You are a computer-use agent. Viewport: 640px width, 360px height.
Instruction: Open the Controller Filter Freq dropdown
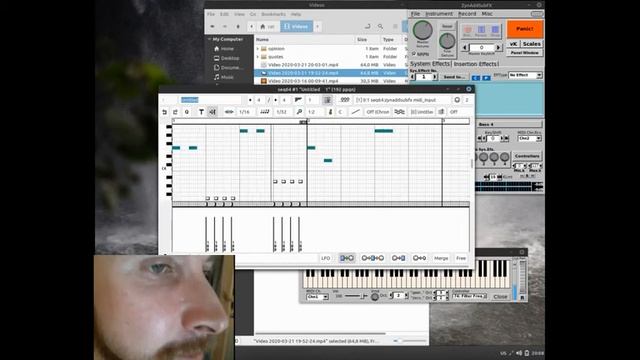469,296
